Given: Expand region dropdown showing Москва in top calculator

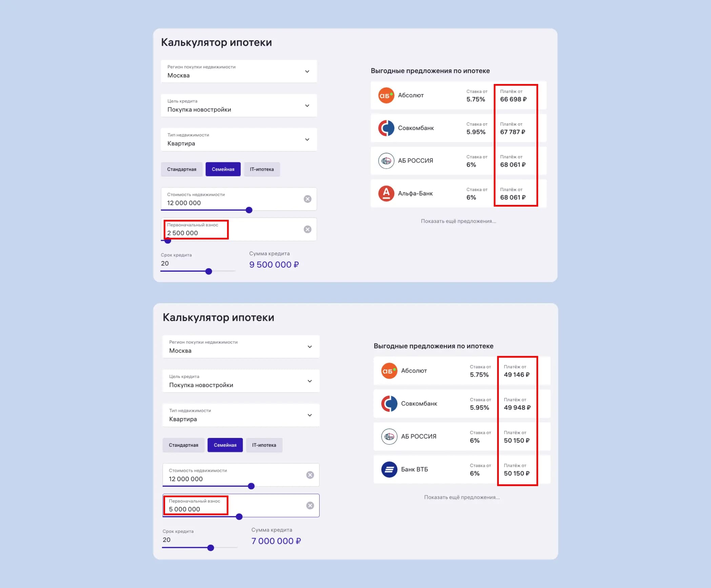Looking at the screenshot, I should 239,71.
